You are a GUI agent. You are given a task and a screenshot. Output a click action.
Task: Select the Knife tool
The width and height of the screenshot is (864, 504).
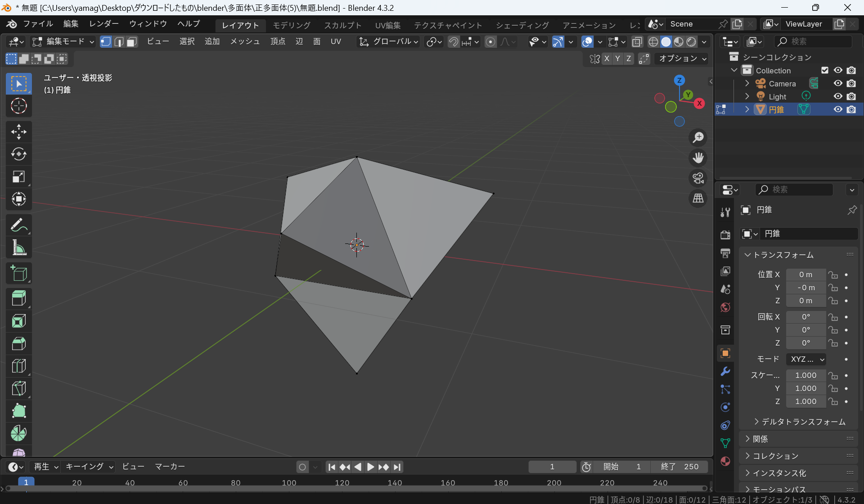(18, 388)
